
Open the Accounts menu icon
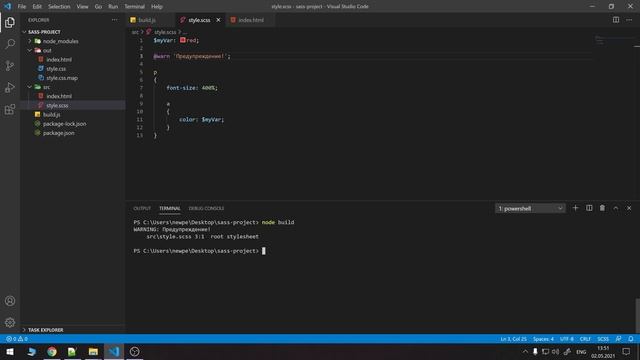[x=10, y=301]
